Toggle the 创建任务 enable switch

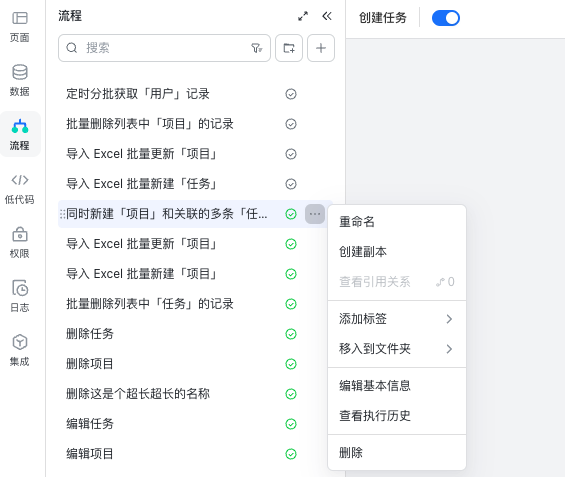click(446, 18)
